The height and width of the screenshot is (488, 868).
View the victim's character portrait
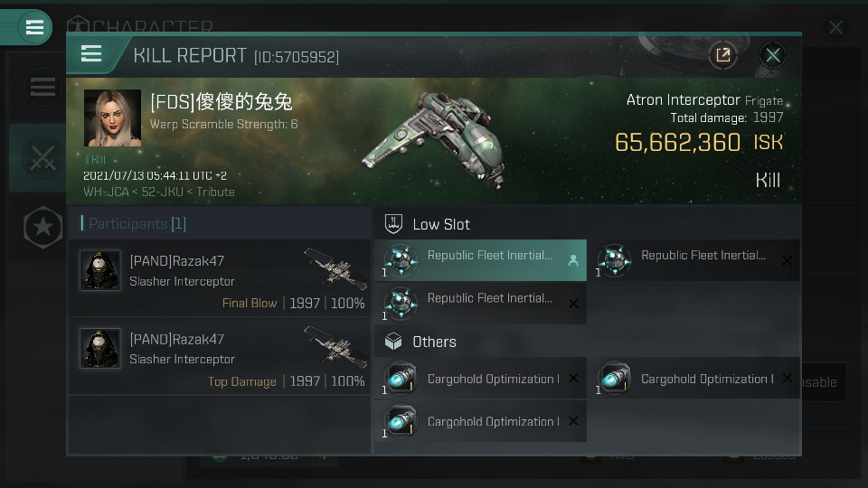tap(112, 117)
